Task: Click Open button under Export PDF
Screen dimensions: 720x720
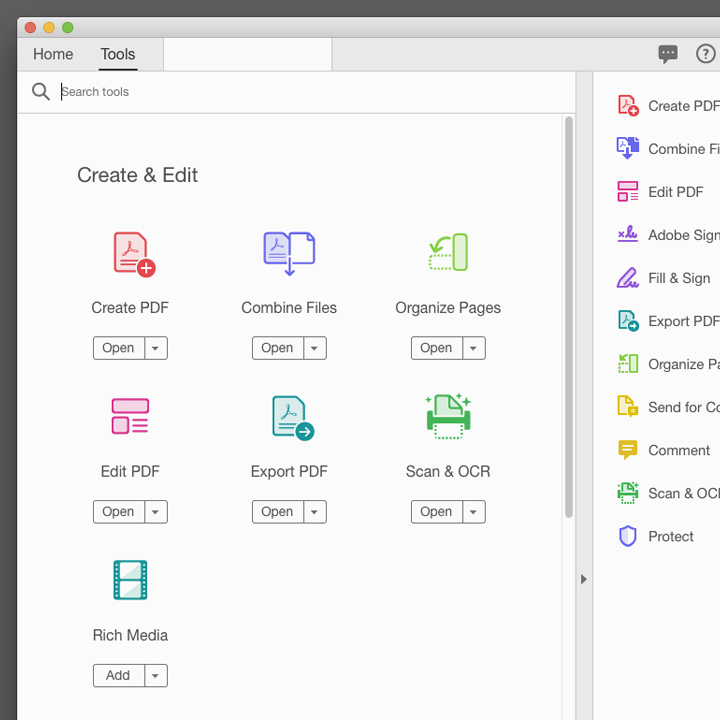Action: tap(277, 512)
